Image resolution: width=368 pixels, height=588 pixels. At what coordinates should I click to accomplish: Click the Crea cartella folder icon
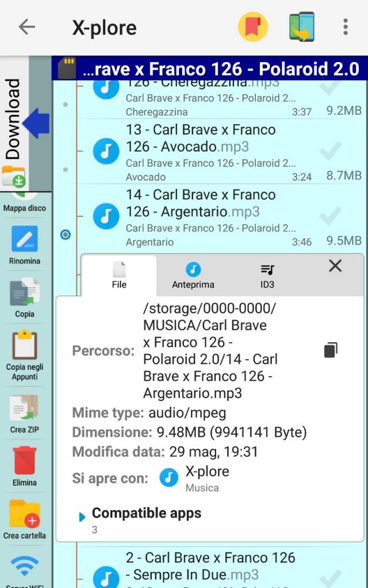(x=25, y=514)
